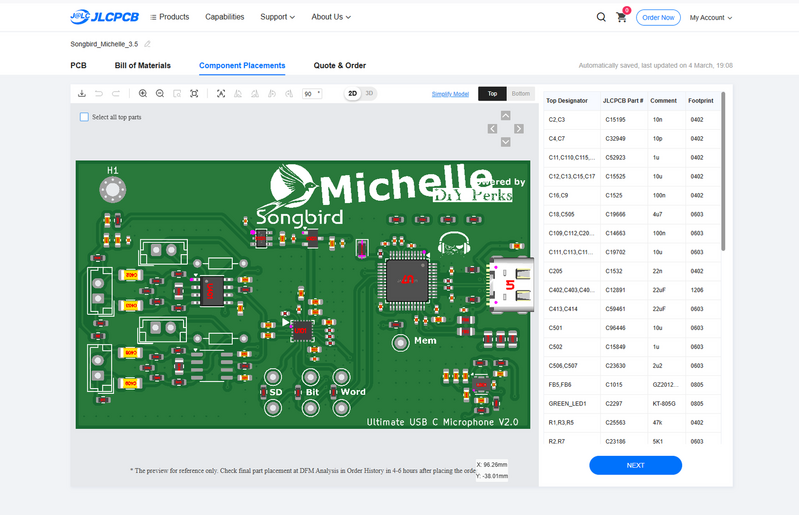Click the parts table scrollbar
799x515 pixels.
(x=723, y=171)
